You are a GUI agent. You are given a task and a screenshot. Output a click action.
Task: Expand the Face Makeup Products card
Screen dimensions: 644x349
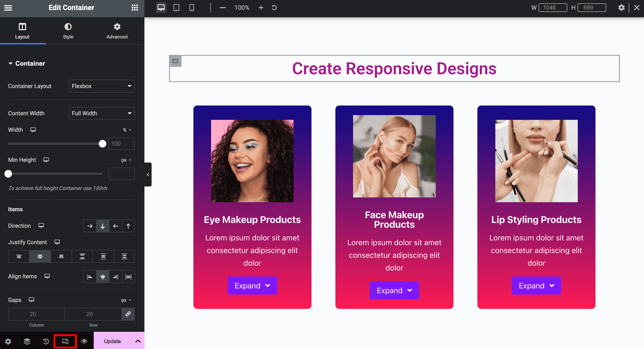(394, 290)
